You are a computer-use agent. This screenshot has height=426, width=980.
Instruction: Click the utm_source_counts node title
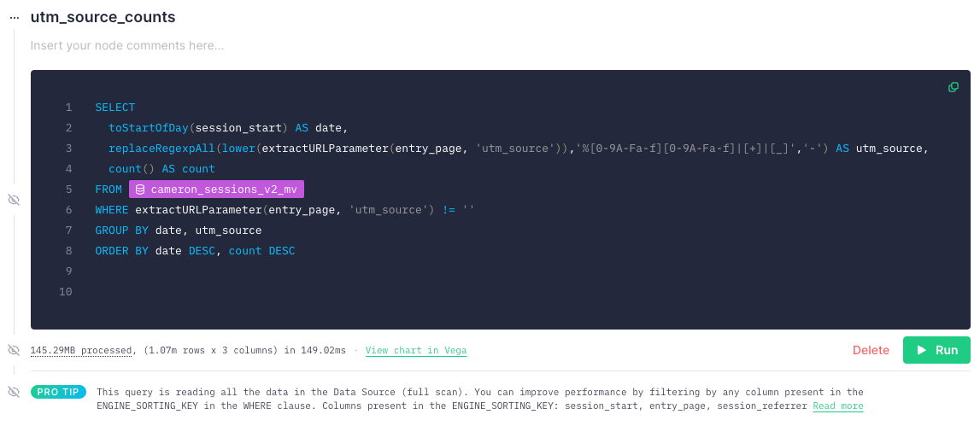pyautogui.click(x=103, y=17)
